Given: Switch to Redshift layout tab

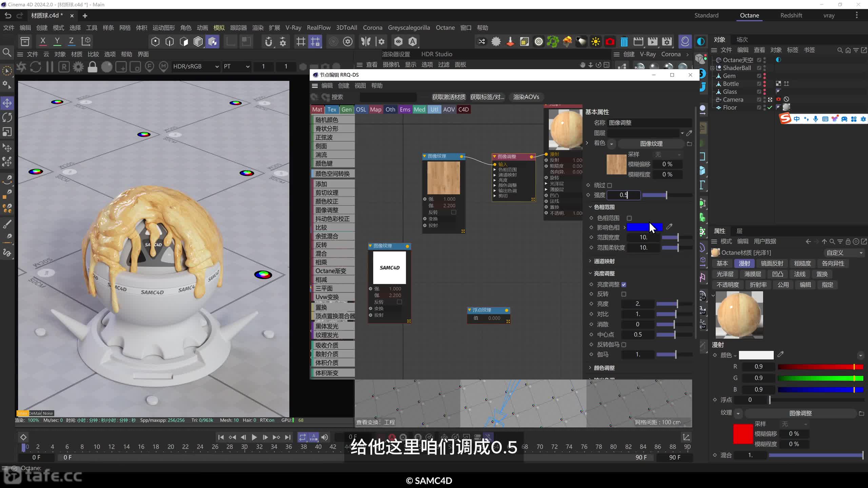Looking at the screenshot, I should pos(791,16).
